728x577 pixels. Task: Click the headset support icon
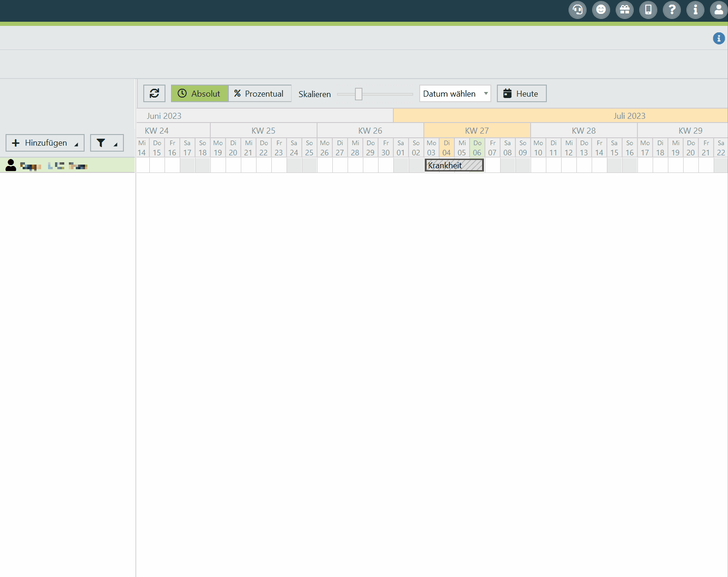point(577,10)
